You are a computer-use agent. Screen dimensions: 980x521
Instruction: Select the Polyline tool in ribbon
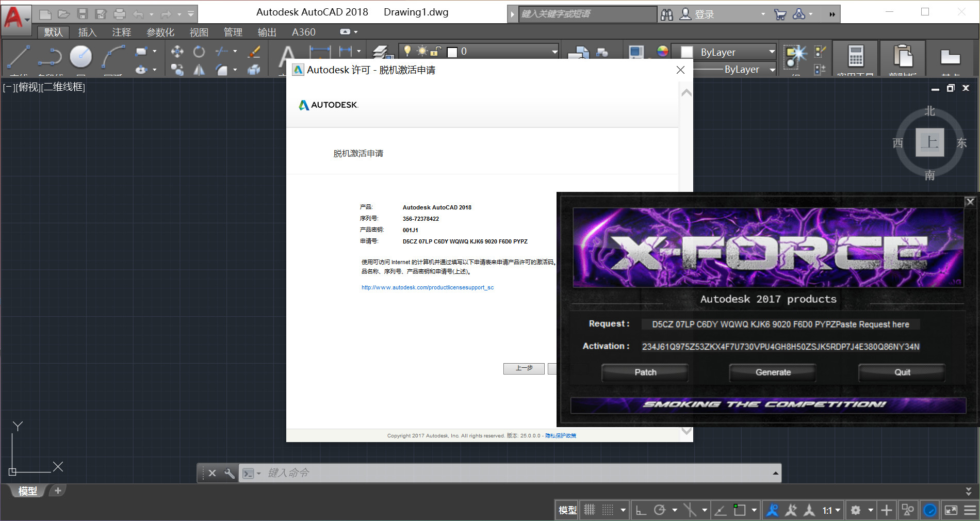(50, 57)
